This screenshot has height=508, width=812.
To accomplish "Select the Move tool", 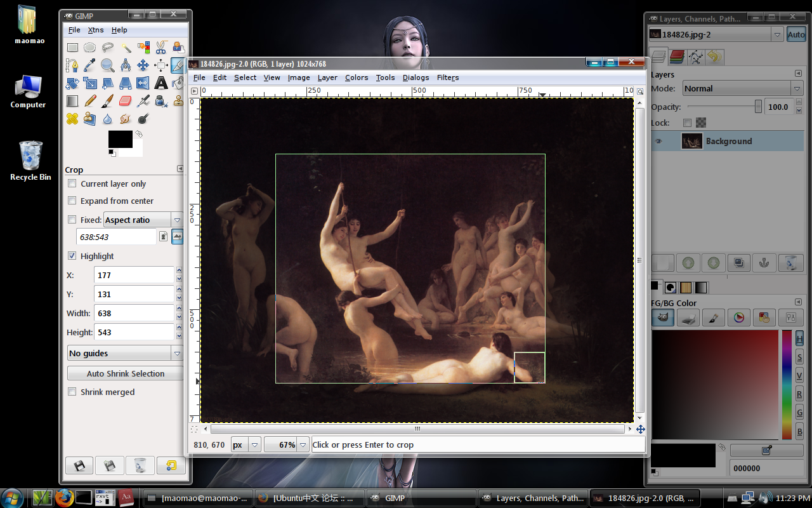I will [143, 65].
